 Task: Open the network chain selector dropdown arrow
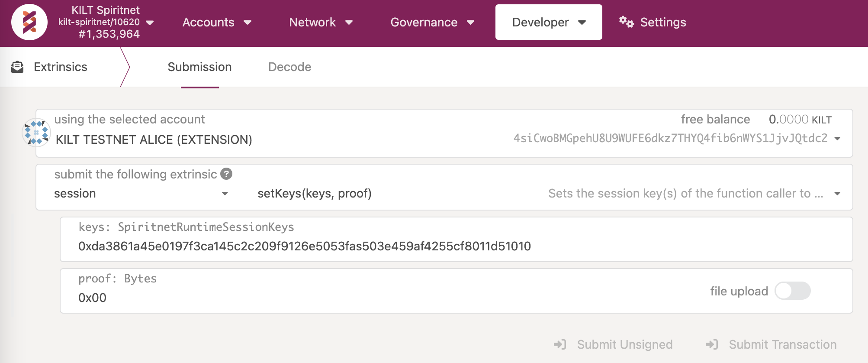(150, 23)
